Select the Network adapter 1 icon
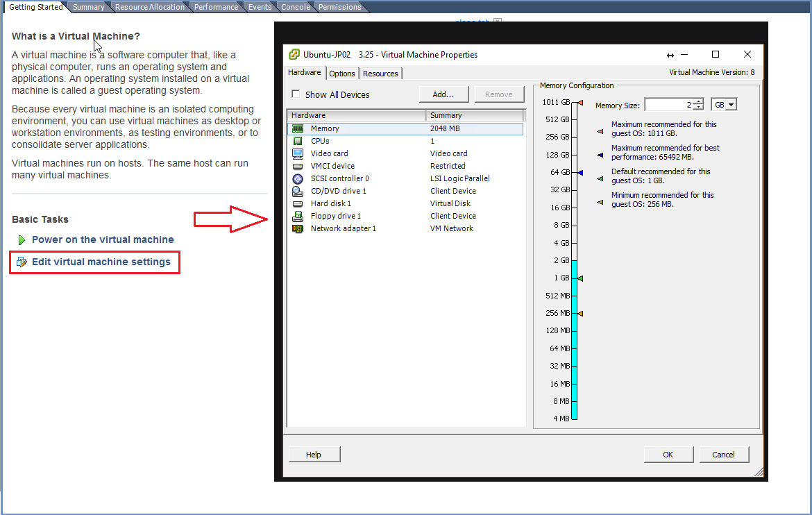This screenshot has height=515, width=812. coord(297,228)
